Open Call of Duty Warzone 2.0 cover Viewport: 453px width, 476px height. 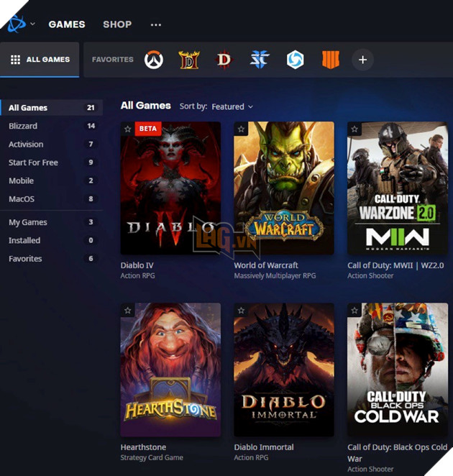tap(398, 188)
